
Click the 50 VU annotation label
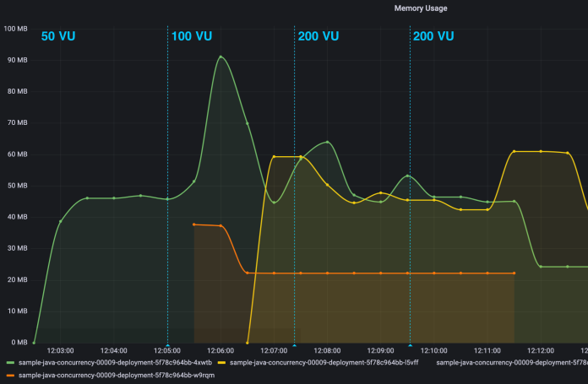(58, 36)
